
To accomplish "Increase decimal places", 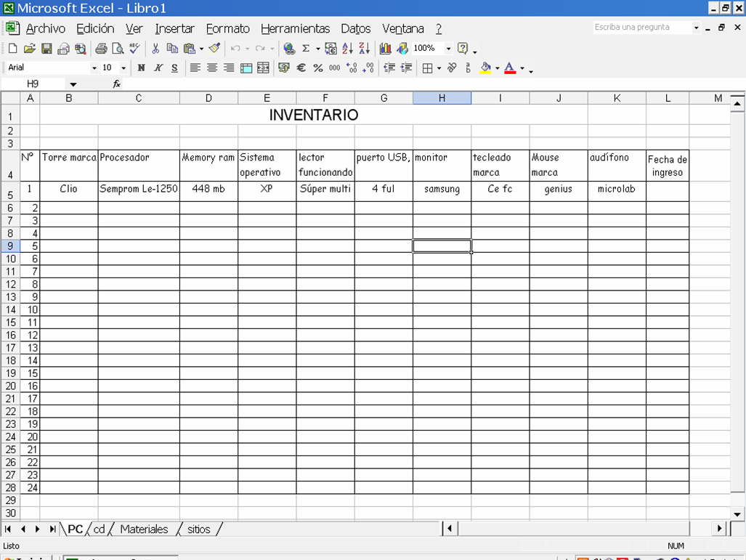I will tap(352, 68).
